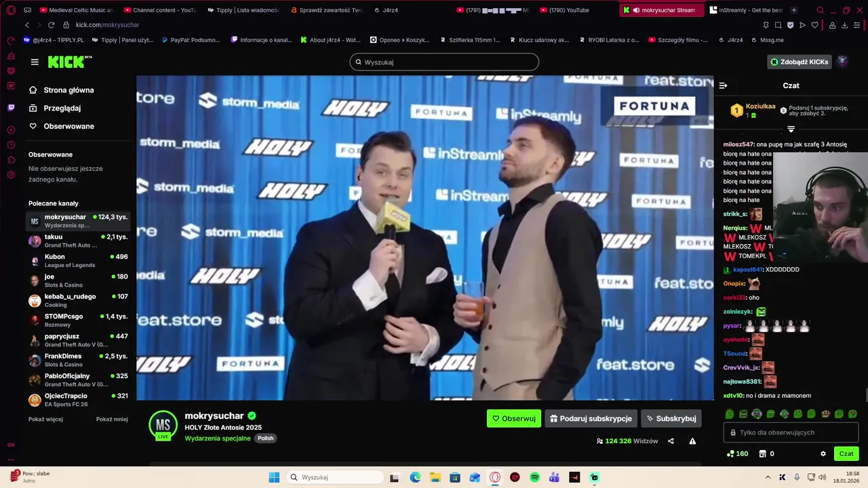Image resolution: width=868 pixels, height=488 pixels.
Task: Open FrankDimes Slots & Casino channel
Action: coord(78,360)
